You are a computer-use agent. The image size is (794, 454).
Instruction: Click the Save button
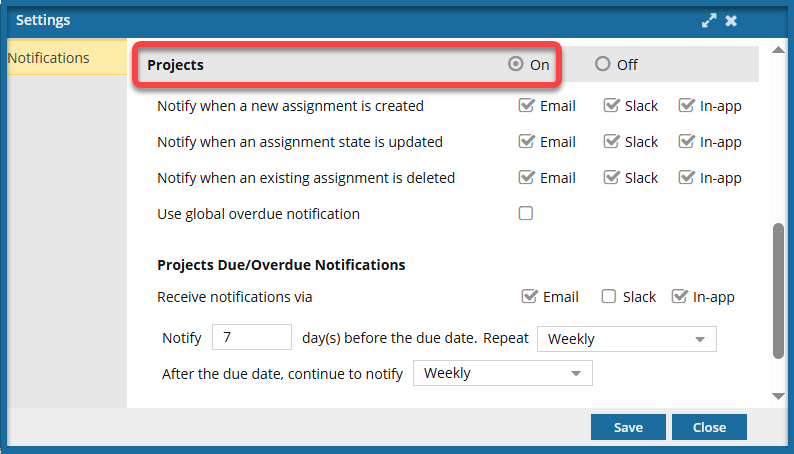click(628, 427)
